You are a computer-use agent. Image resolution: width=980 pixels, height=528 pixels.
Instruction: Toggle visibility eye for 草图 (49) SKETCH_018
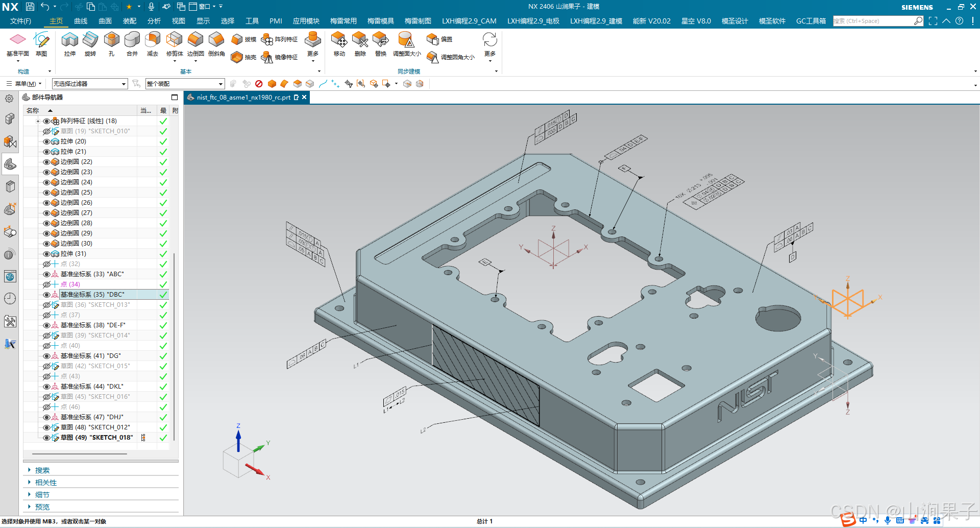[x=46, y=438]
